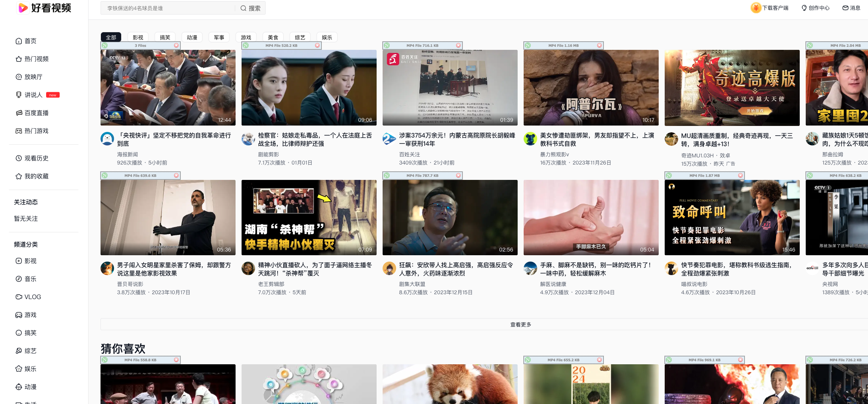Click 下载客户端 download client link

(770, 8)
